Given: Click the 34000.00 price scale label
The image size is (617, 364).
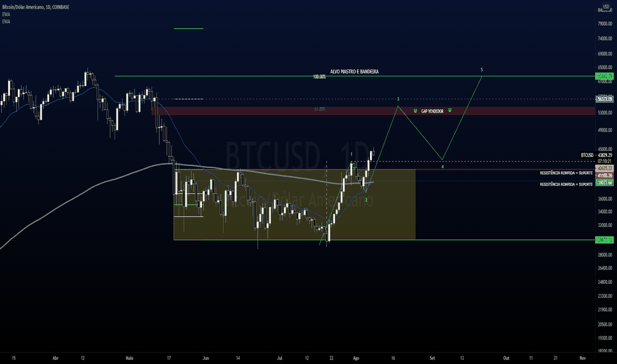Looking at the screenshot, I should click(x=605, y=212).
